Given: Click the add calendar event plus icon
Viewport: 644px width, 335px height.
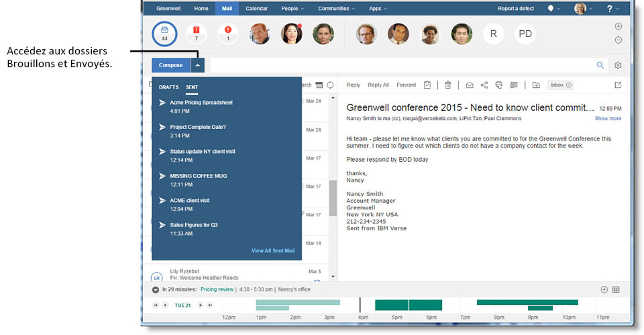Looking at the screenshot, I should click(604, 289).
